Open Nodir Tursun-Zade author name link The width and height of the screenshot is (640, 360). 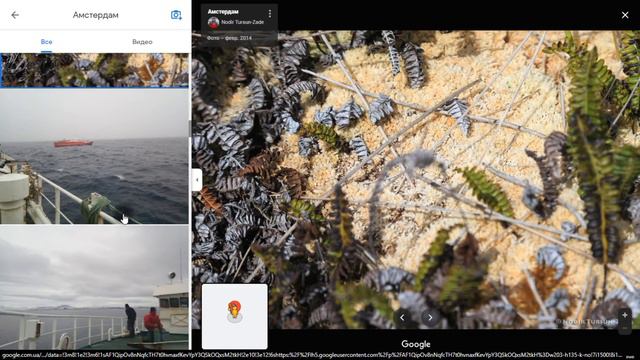[x=242, y=22]
